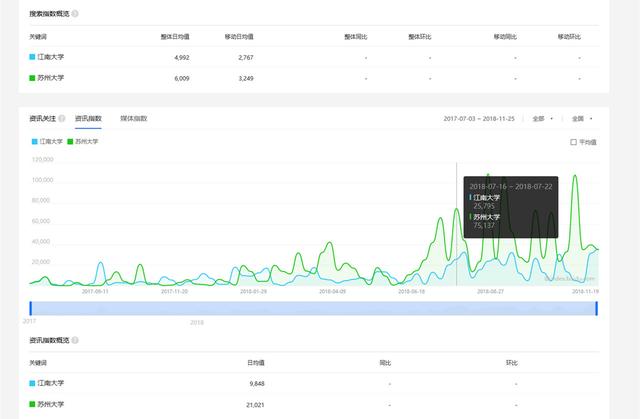Click the 日均值 column header in the bottom table

(x=256, y=363)
